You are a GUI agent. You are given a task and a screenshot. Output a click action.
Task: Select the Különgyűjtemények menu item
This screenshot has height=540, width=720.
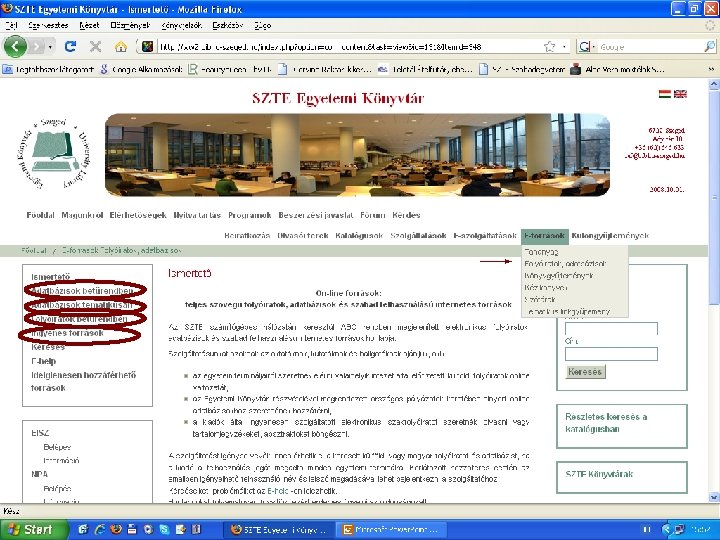[610, 236]
